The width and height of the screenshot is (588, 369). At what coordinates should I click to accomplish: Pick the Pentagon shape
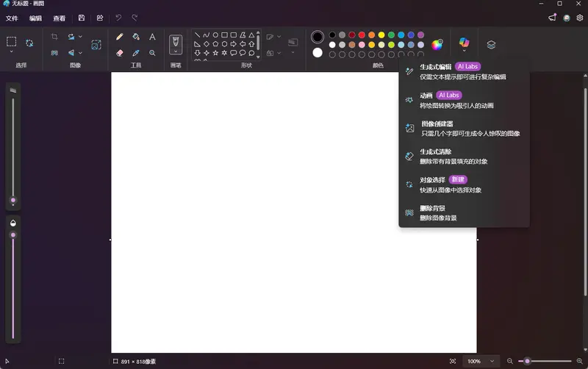click(215, 44)
